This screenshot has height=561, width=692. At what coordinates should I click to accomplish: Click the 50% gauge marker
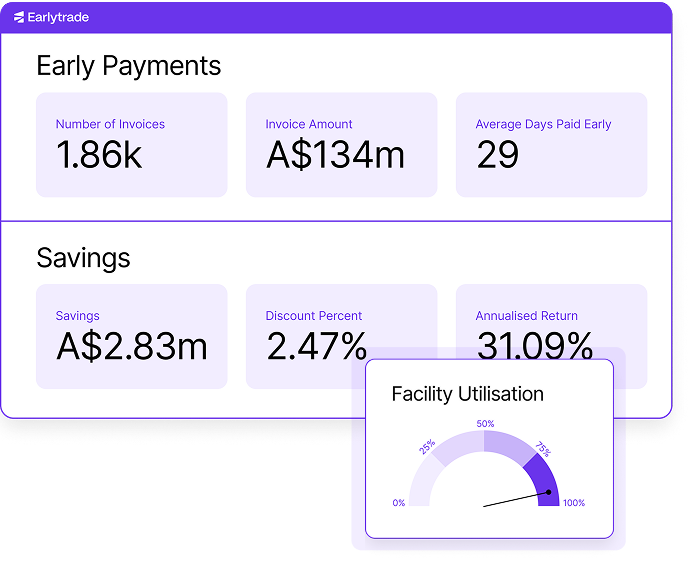click(x=485, y=424)
